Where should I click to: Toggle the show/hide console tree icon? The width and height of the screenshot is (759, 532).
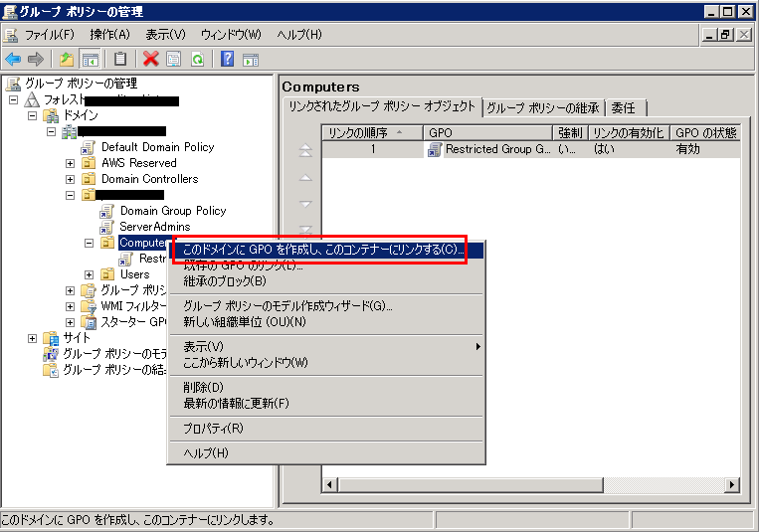pos(90,60)
